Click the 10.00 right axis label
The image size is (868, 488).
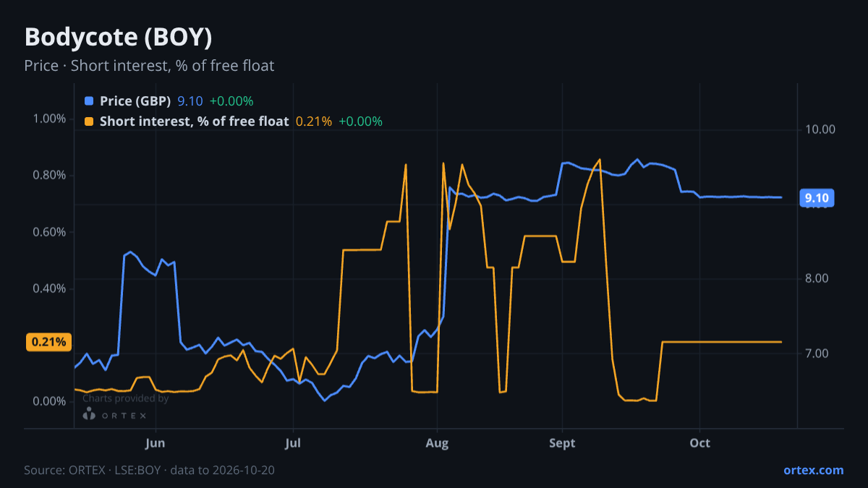point(820,129)
